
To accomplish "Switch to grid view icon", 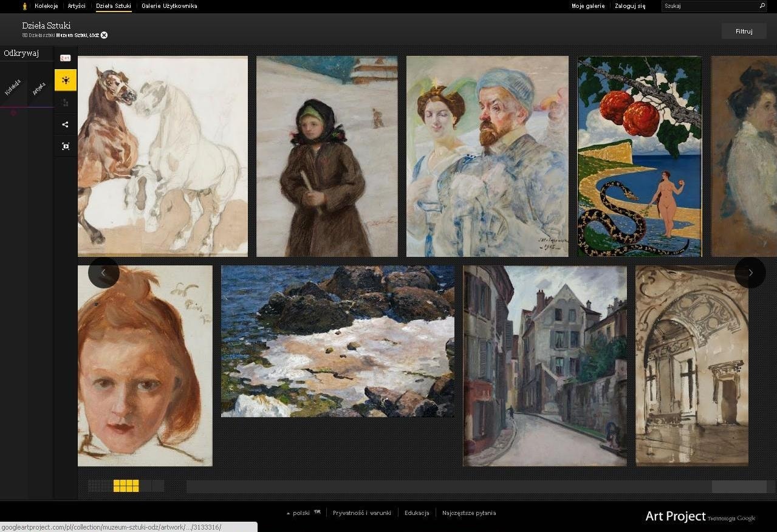I will (x=66, y=103).
